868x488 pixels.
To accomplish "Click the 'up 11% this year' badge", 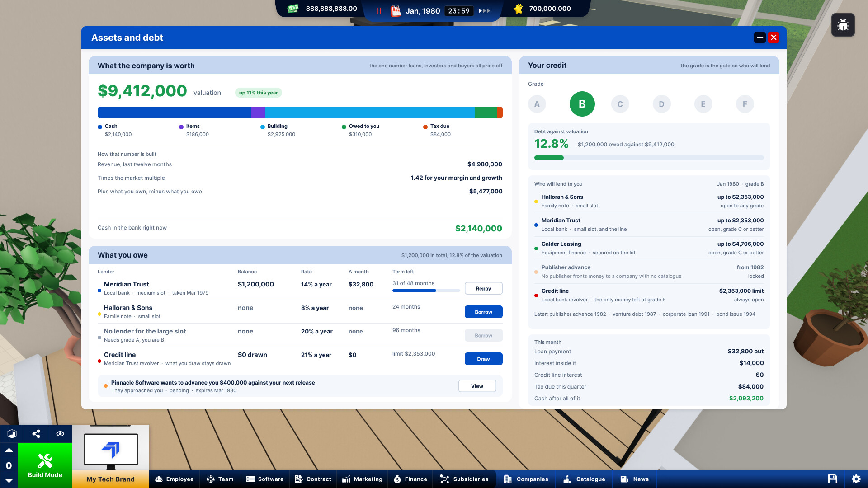I will pyautogui.click(x=258, y=93).
